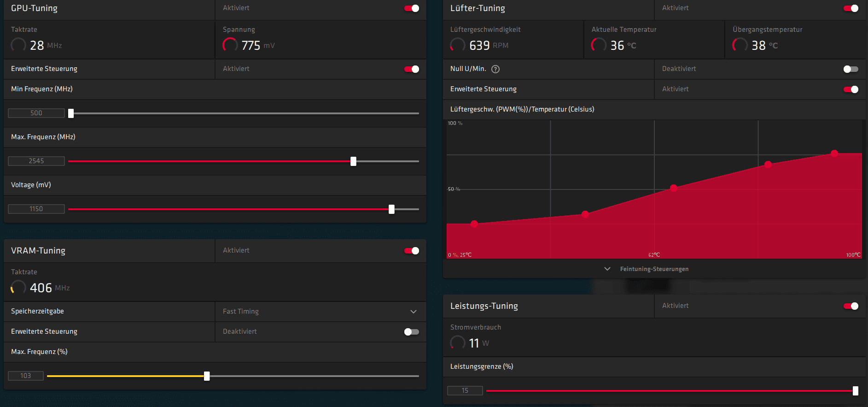
Task: Click the VRAM-Tuning heading
Action: [38, 251]
